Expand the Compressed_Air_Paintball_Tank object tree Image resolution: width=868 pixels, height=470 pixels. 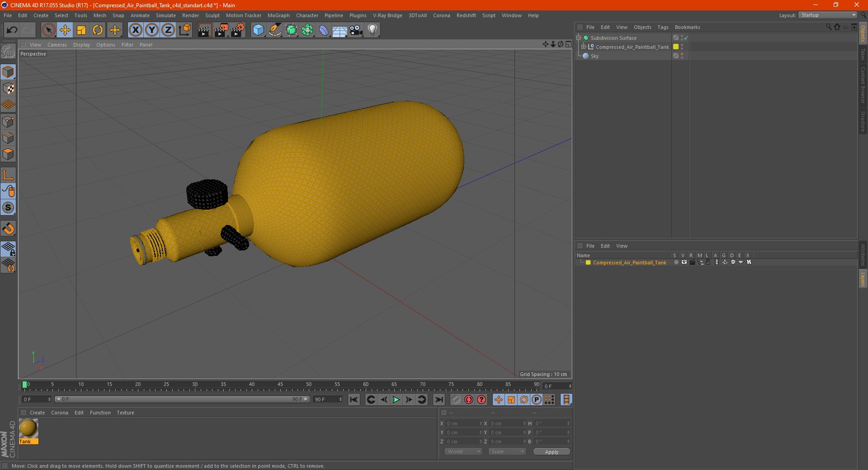tap(583, 47)
